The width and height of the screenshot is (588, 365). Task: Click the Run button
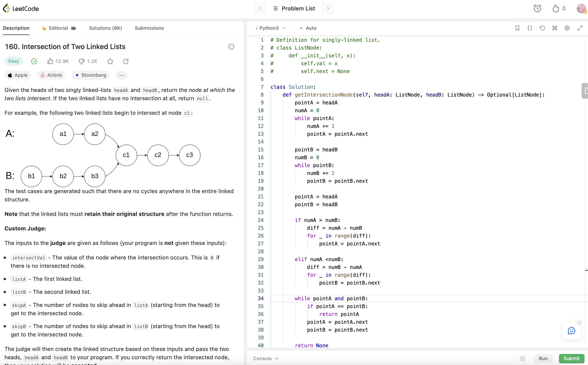pyautogui.click(x=543, y=359)
